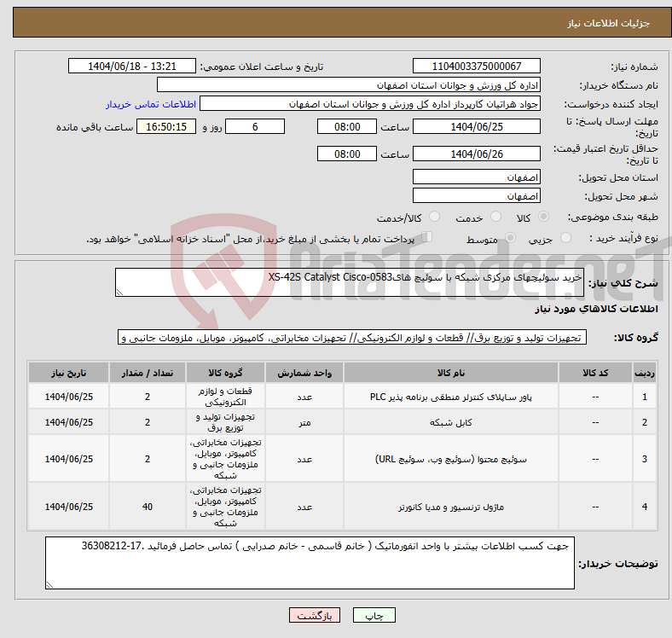Select the کالا/خدمت radio button
This screenshot has height=638, width=672.
(x=434, y=217)
